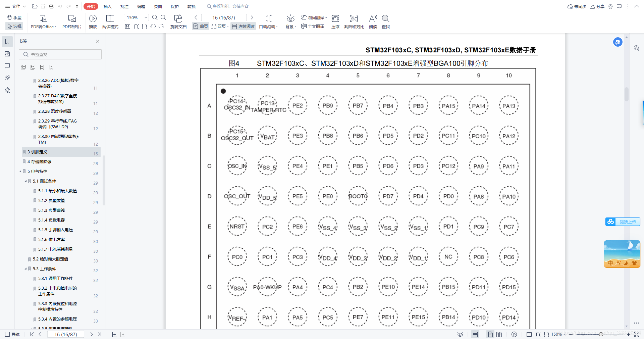Collapse the 5 电气特性 bookmark node
The height and width of the screenshot is (339, 644).
20,171
